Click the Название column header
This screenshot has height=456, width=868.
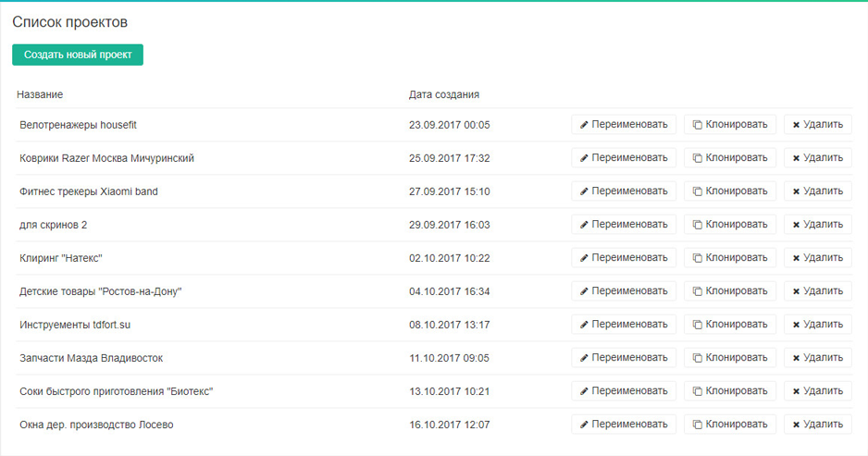coord(40,94)
